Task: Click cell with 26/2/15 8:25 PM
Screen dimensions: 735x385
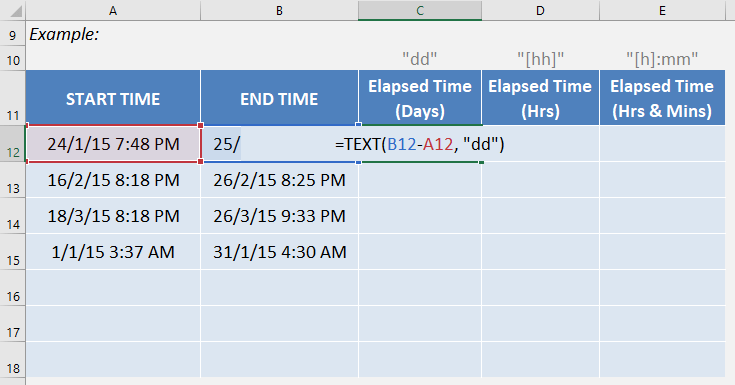Action: pos(279,180)
